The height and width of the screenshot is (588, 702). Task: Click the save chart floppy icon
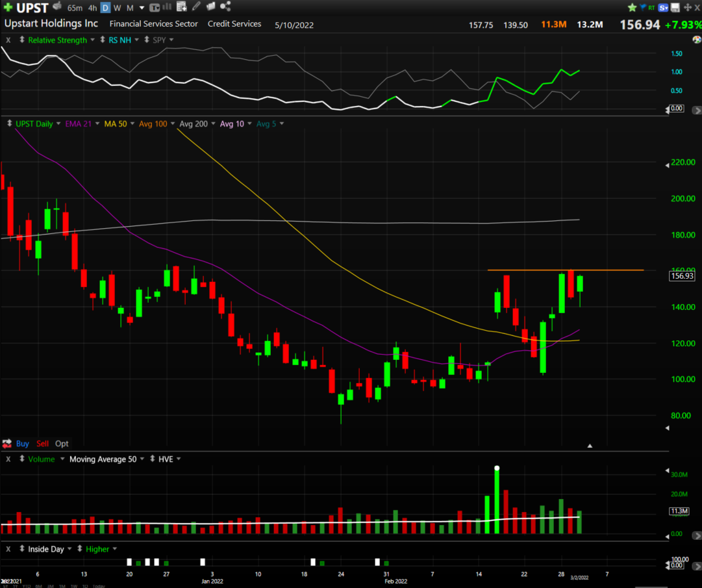coord(675,8)
